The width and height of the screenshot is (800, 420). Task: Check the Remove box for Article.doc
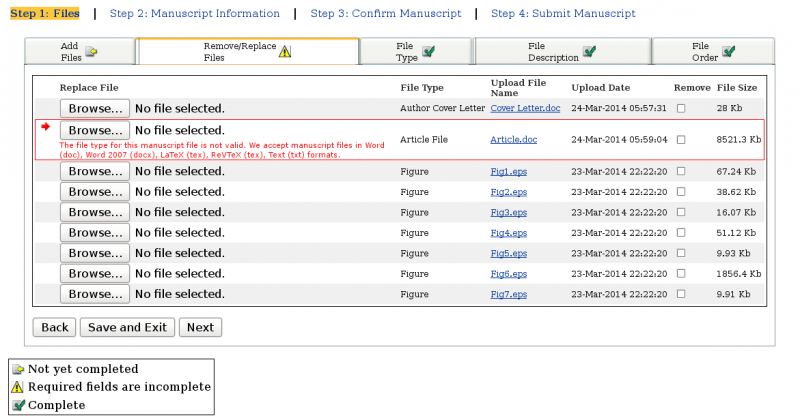coord(681,140)
